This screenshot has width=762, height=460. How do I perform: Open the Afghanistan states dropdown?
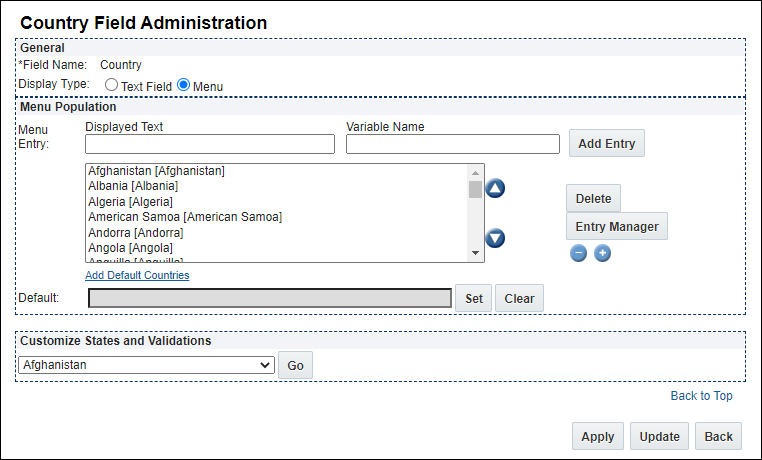point(146,365)
